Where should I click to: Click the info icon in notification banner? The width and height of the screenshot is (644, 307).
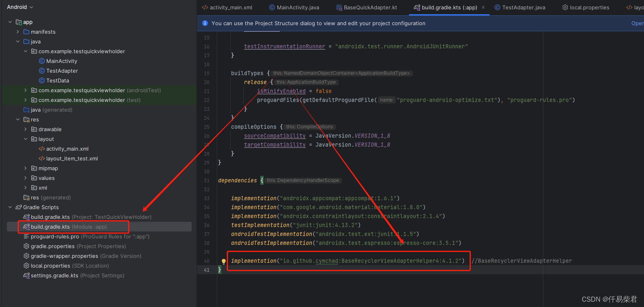(205, 23)
